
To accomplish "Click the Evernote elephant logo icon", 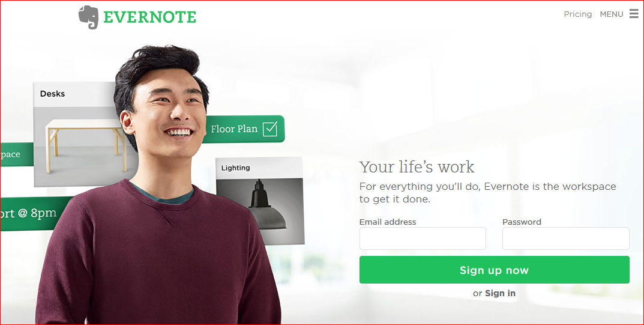I will (88, 17).
